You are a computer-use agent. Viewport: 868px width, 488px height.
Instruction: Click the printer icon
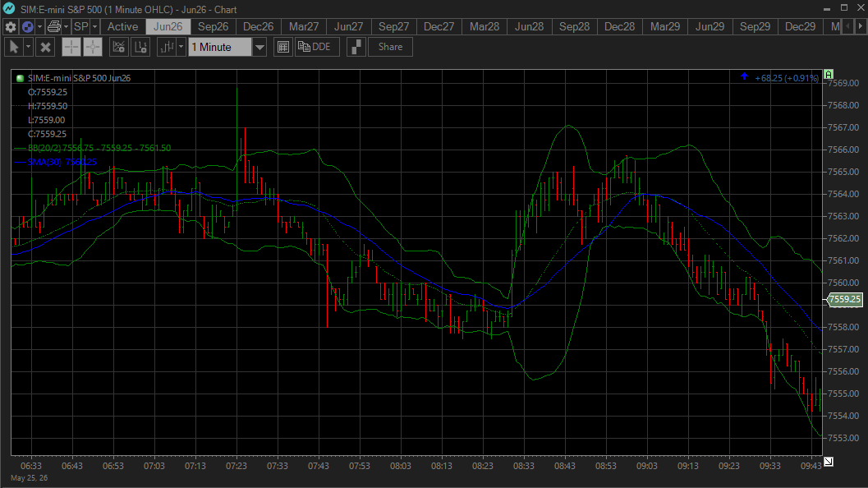coord(53,26)
